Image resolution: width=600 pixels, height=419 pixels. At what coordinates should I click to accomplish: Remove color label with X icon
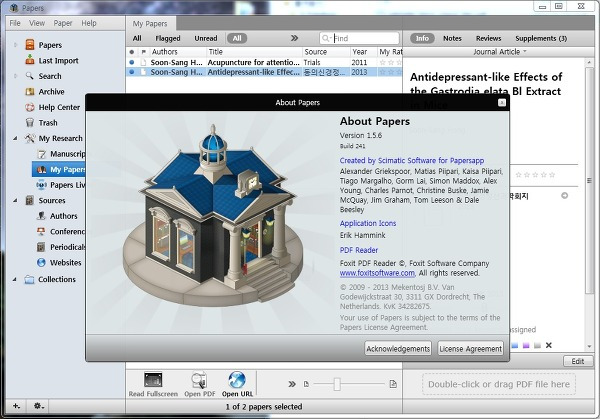coord(548,345)
